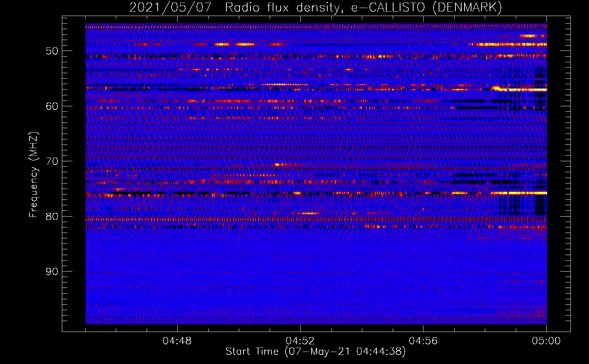The height and width of the screenshot is (364, 589).
Task: Click the 05:00 time tick label
Action: (x=546, y=341)
